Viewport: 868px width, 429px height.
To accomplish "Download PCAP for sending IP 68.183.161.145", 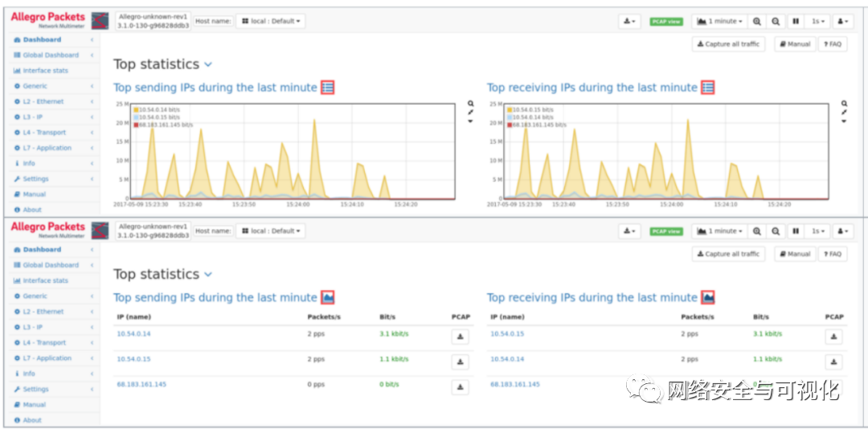I will point(460,387).
